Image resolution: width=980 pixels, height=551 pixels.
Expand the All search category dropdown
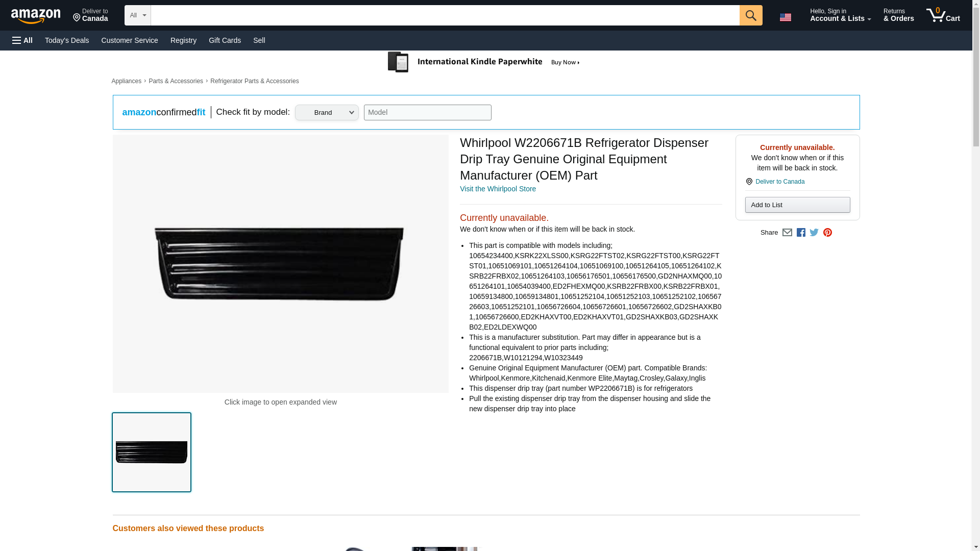137,15
